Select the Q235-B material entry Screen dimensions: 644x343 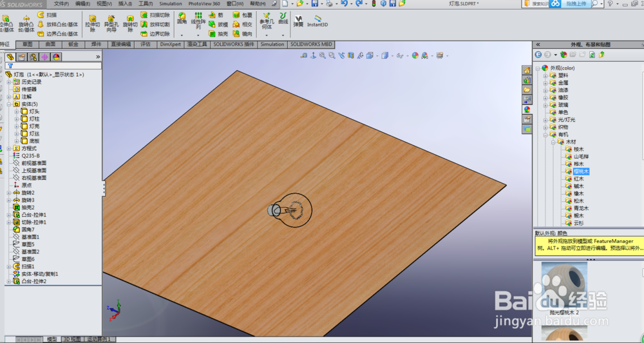coord(30,156)
